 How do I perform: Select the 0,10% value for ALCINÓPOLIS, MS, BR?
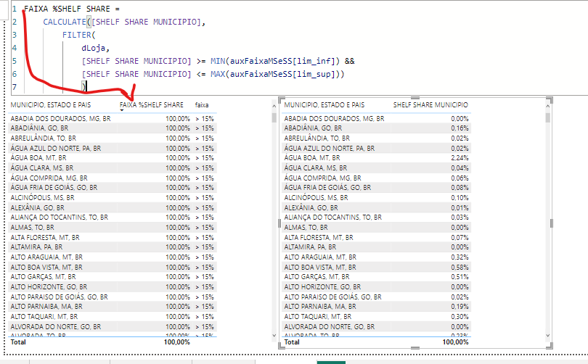(460, 198)
